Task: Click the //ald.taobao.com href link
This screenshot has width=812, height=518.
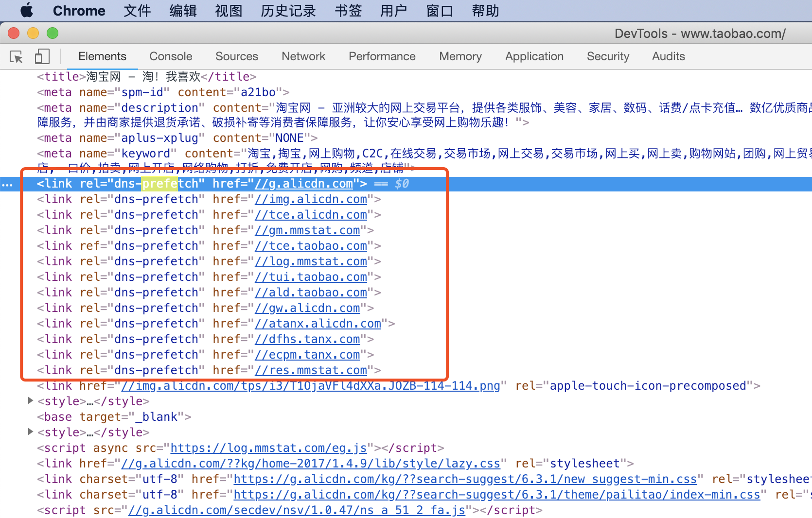Action: coord(311,293)
